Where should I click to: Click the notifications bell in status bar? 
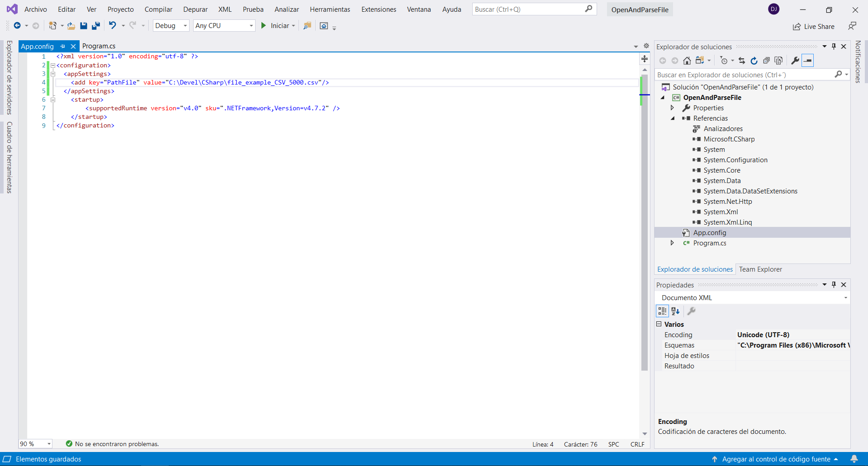click(854, 459)
